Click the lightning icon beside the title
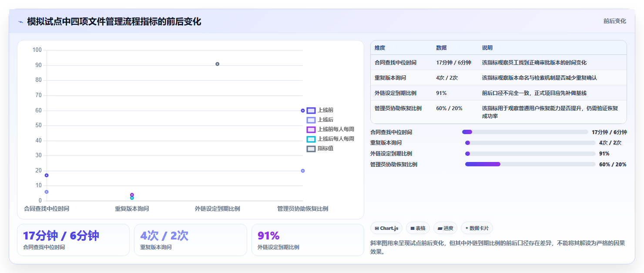 point(20,22)
